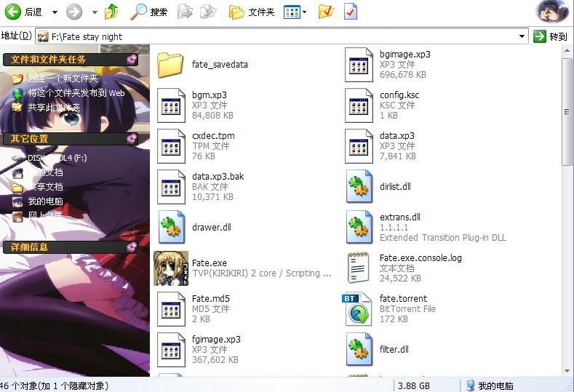Click the file name text bgimage.xp3
Screen dimensions: 574x392
point(405,55)
